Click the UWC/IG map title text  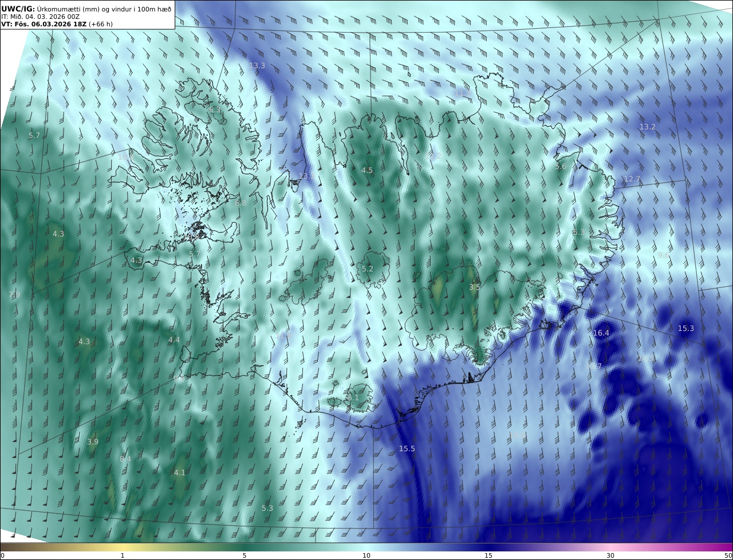(x=86, y=9)
